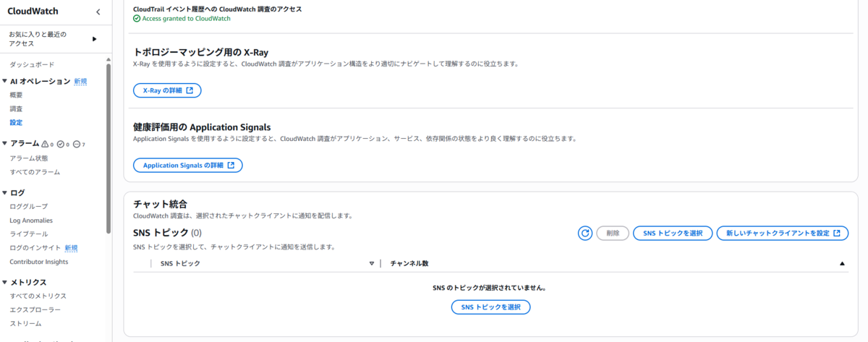The image size is (868, 342).
Task: Click the 新規 badge next to AI オペレーション
Action: click(80, 81)
